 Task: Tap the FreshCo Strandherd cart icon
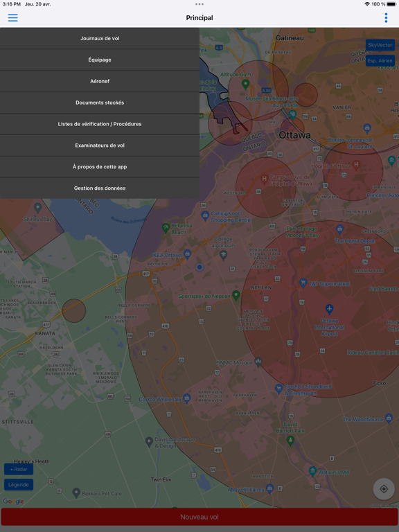278,389
